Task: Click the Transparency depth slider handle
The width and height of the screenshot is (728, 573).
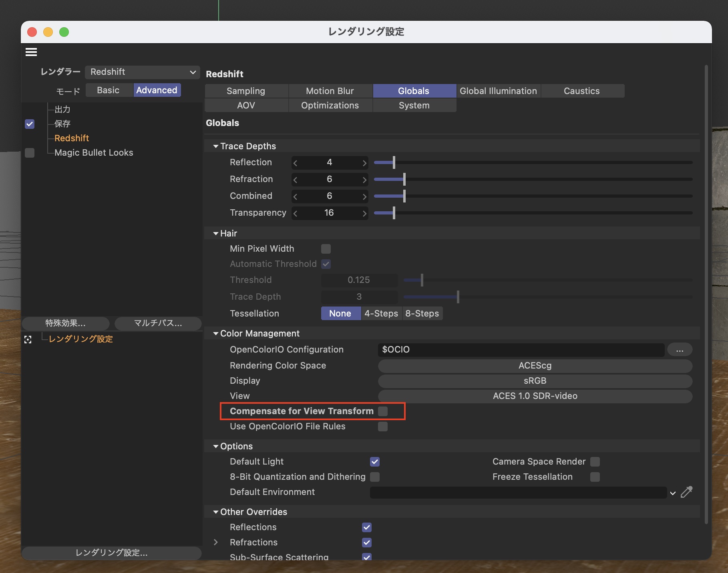Action: [x=394, y=213]
